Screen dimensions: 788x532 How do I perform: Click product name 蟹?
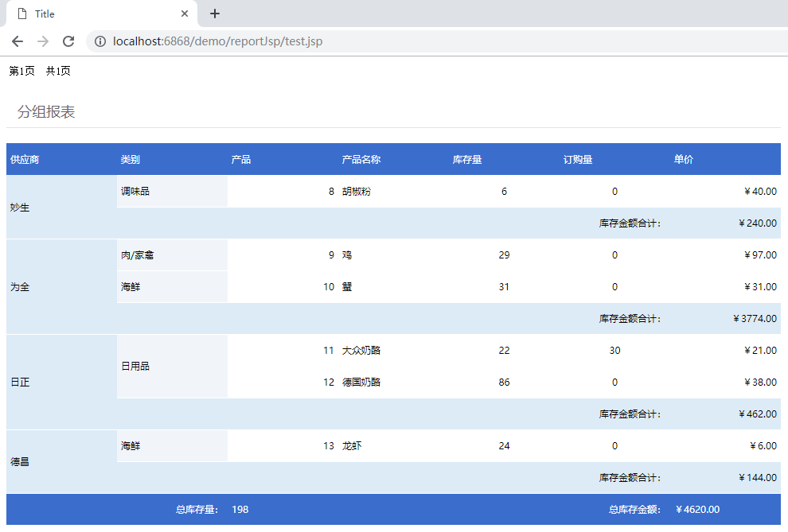pyautogui.click(x=347, y=286)
